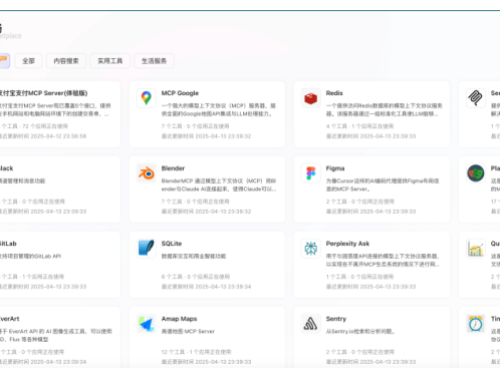500x375 pixels.
Task: Open the MCP Google card title
Action: 180,93
